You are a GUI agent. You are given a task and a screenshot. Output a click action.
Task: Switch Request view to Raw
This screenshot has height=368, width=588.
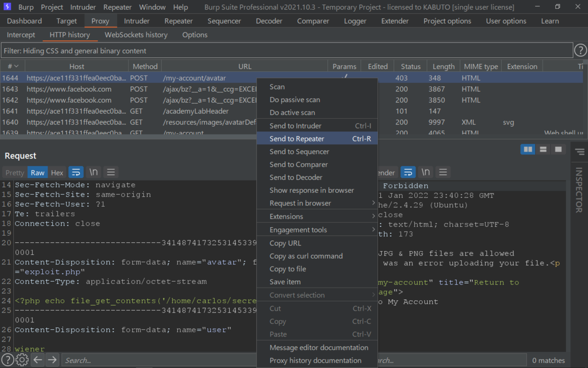pyautogui.click(x=37, y=172)
